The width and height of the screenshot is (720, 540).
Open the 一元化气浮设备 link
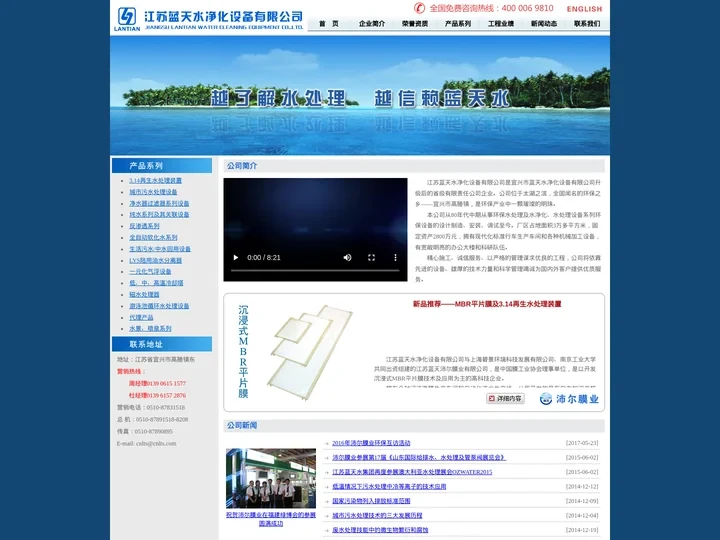pyautogui.click(x=150, y=271)
